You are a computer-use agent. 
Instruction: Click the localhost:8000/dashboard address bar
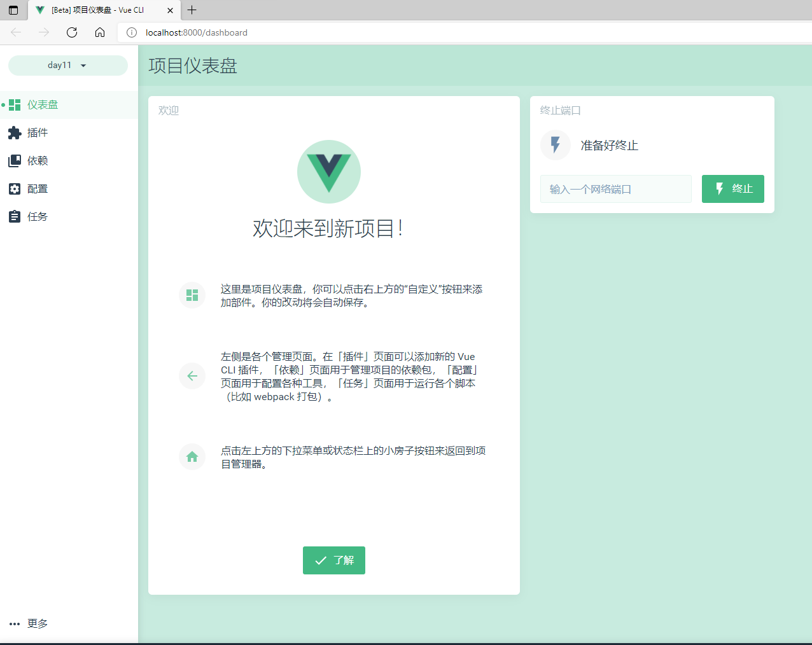[x=465, y=32]
